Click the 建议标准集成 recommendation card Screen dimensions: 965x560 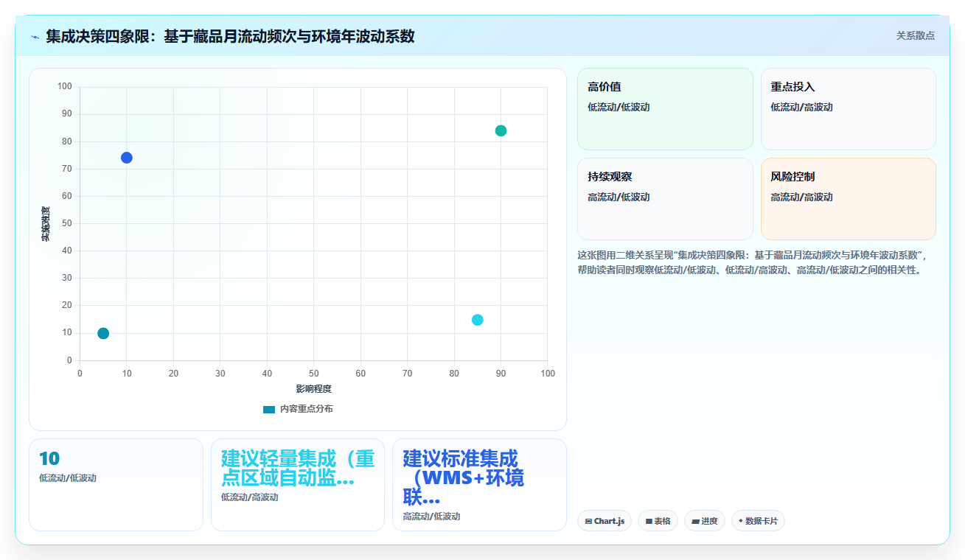[x=479, y=485]
